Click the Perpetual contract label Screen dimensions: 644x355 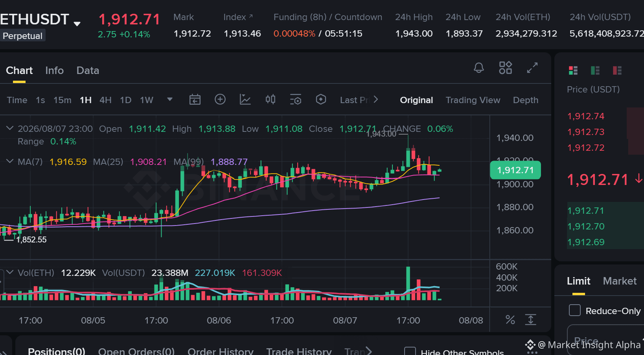point(22,36)
